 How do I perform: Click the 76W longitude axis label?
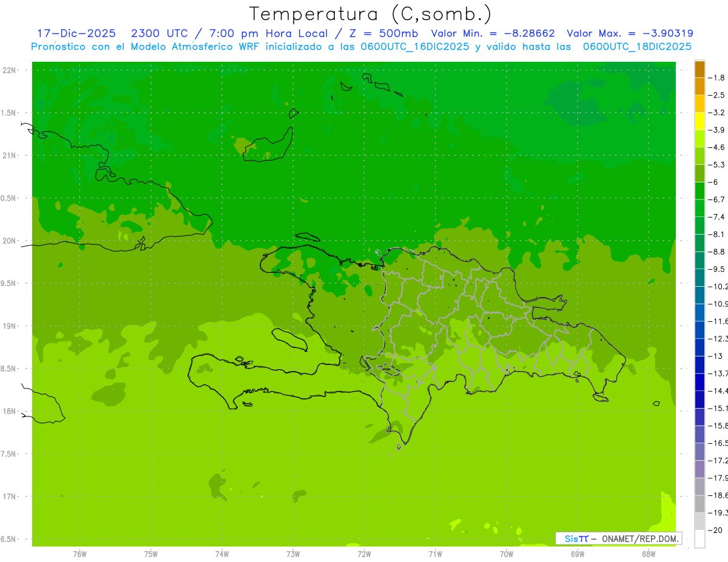[x=79, y=554]
